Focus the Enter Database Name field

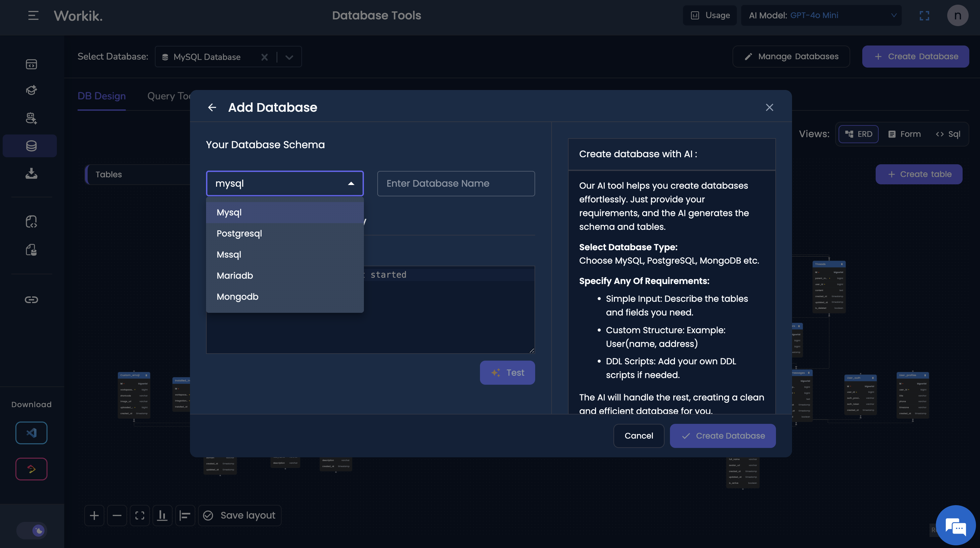pos(456,183)
